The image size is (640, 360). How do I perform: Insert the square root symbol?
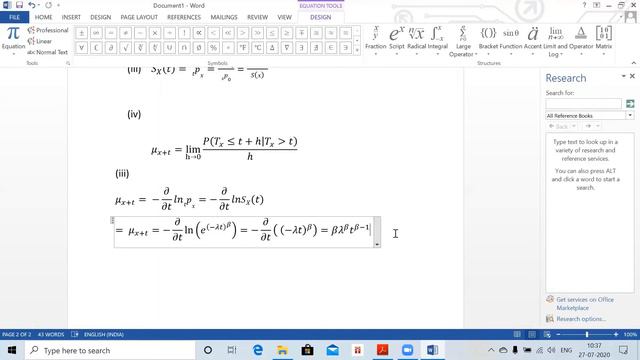126,48
